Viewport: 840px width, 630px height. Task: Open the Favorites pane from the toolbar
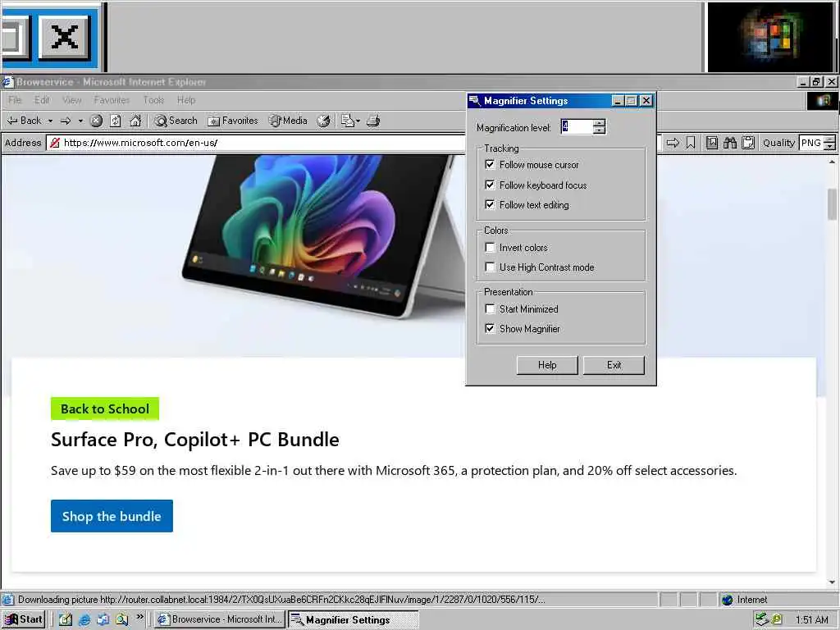click(233, 121)
